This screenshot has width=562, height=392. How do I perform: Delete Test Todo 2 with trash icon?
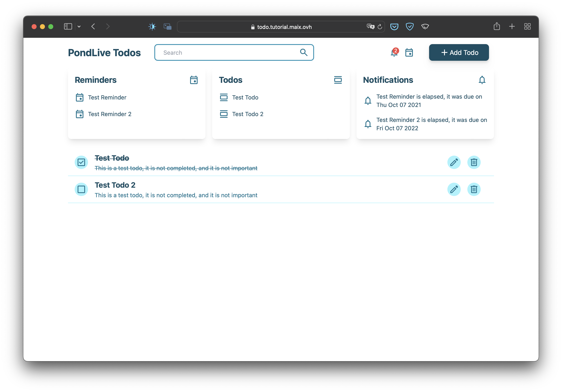coord(474,189)
